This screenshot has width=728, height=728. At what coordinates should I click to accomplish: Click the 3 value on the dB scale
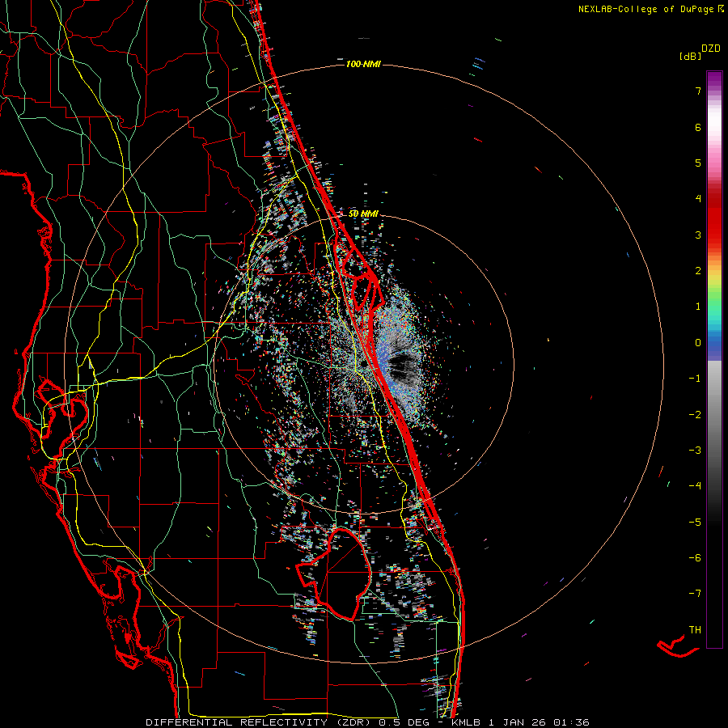698,235
